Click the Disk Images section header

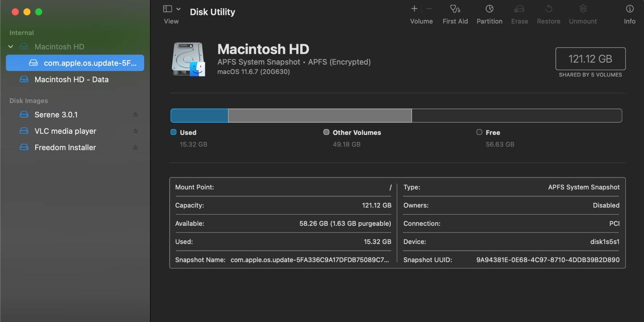29,101
